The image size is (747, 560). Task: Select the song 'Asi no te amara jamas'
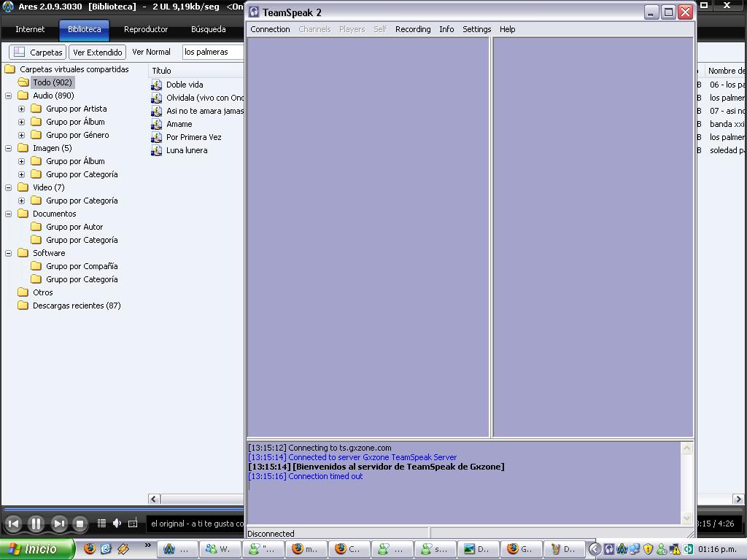pyautogui.click(x=205, y=111)
